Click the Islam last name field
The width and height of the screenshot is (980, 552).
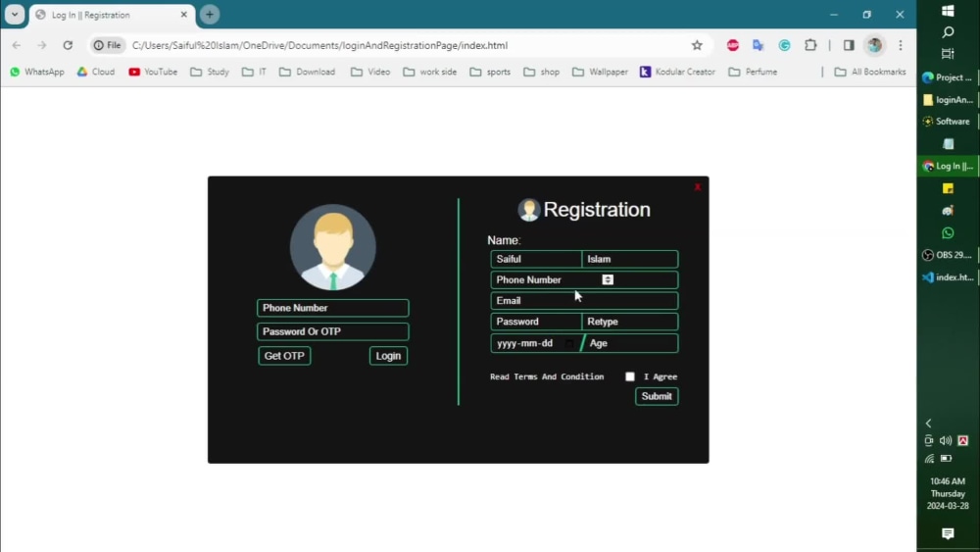click(x=630, y=259)
